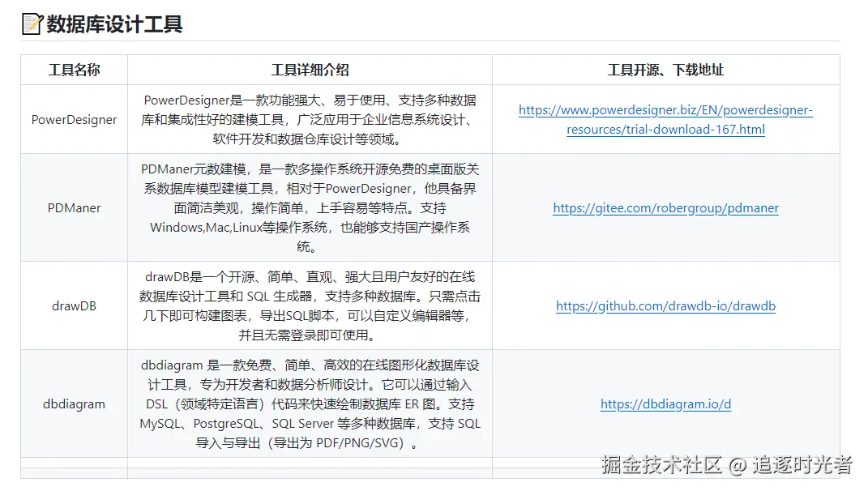Click the drawDB是一个开源 description paragraph
Viewport: 868px width, 491px height.
[x=310, y=306]
